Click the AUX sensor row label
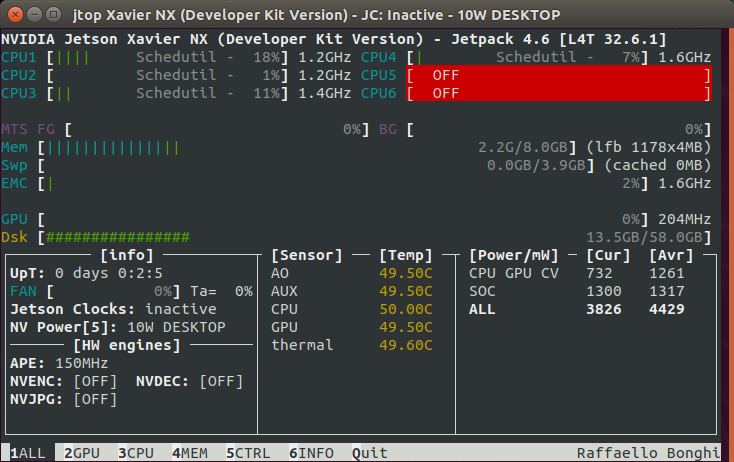The height and width of the screenshot is (462, 734). click(284, 291)
